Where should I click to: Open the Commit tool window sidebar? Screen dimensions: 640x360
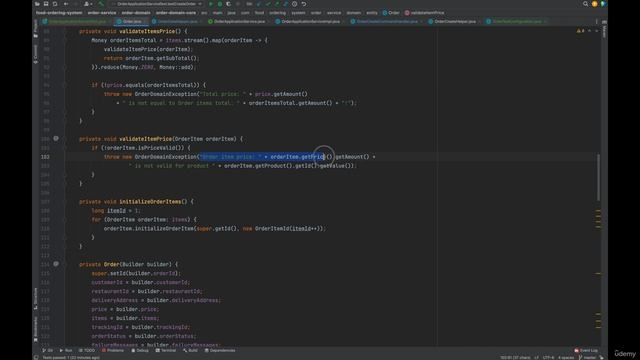pos(36,54)
